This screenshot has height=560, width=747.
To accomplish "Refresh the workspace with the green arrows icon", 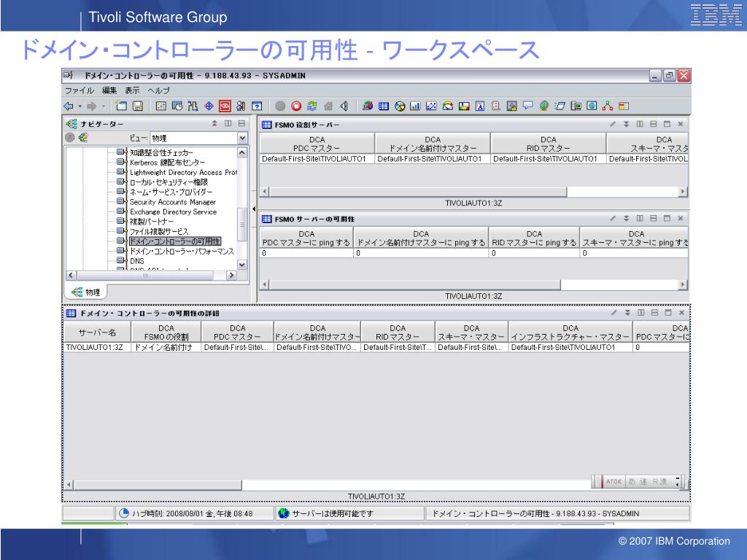I will 312,106.
